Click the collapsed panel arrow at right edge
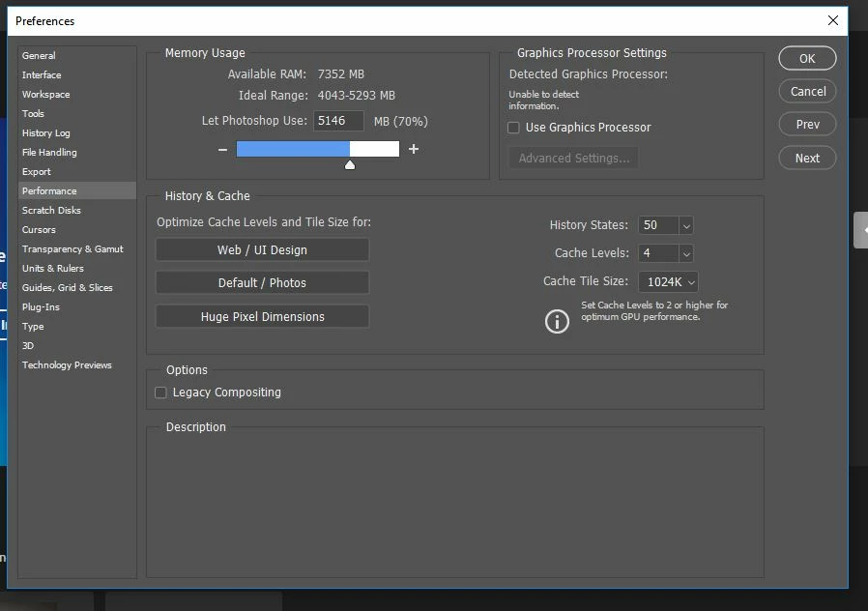Viewport: 868px width, 611px height. pyautogui.click(x=862, y=230)
